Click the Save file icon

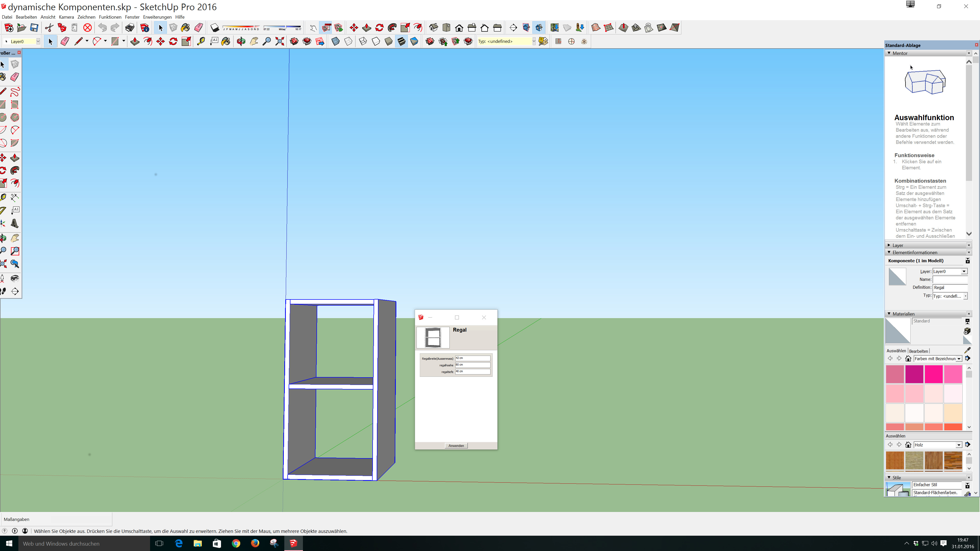click(34, 27)
